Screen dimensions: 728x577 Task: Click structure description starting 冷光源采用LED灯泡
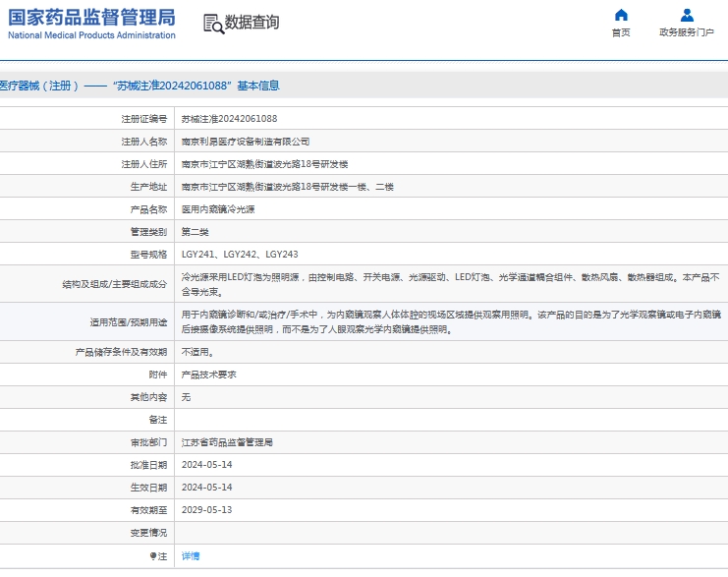(450, 284)
